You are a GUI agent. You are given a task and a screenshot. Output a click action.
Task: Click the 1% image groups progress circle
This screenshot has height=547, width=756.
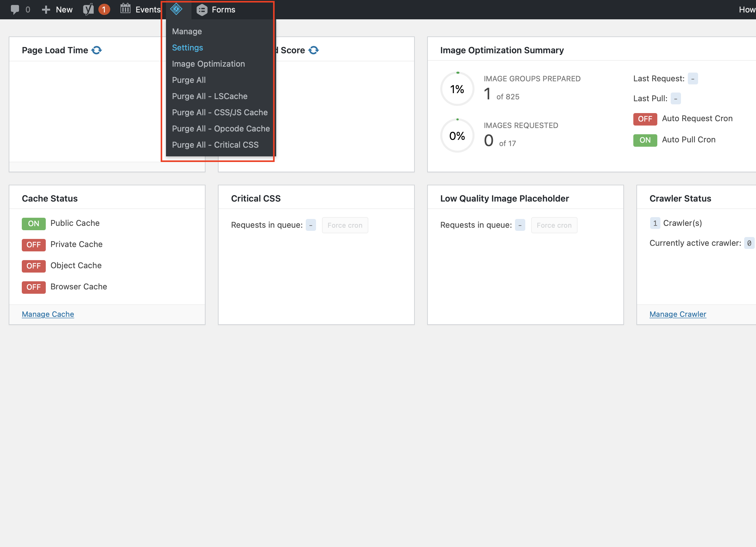(x=457, y=89)
